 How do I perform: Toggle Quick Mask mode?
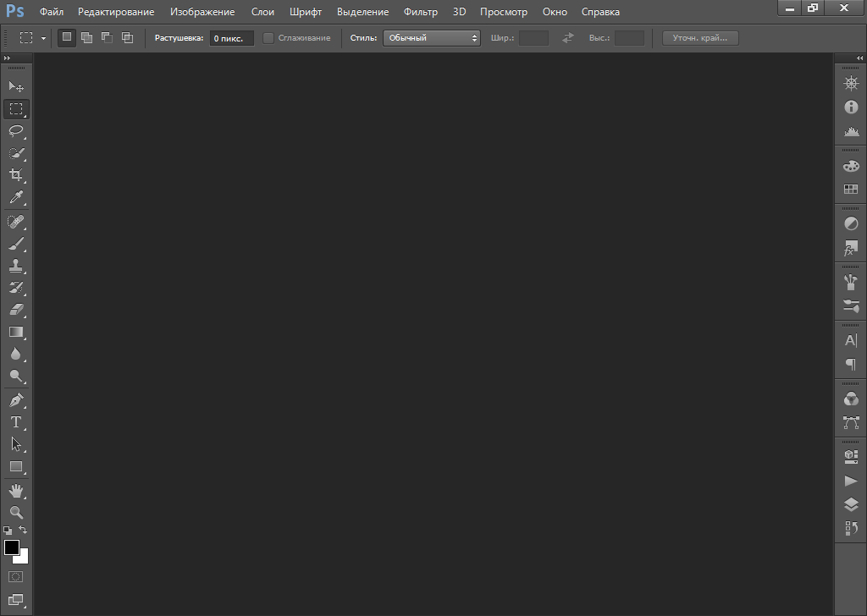16,576
